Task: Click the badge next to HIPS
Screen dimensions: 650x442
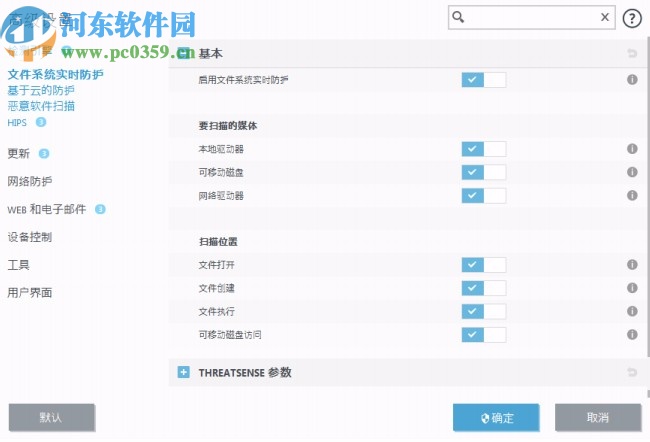Action: tap(41, 122)
